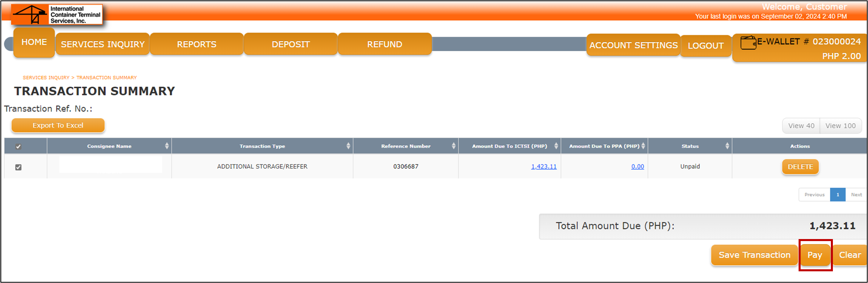Sort by Amount Due To ICTSI arrows

[556, 146]
